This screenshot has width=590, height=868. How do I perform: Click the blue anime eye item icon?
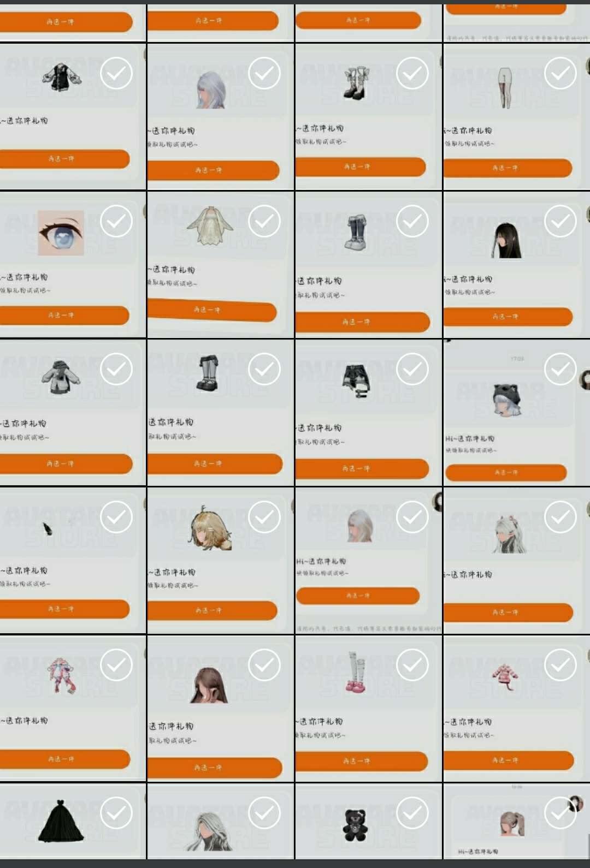(61, 233)
